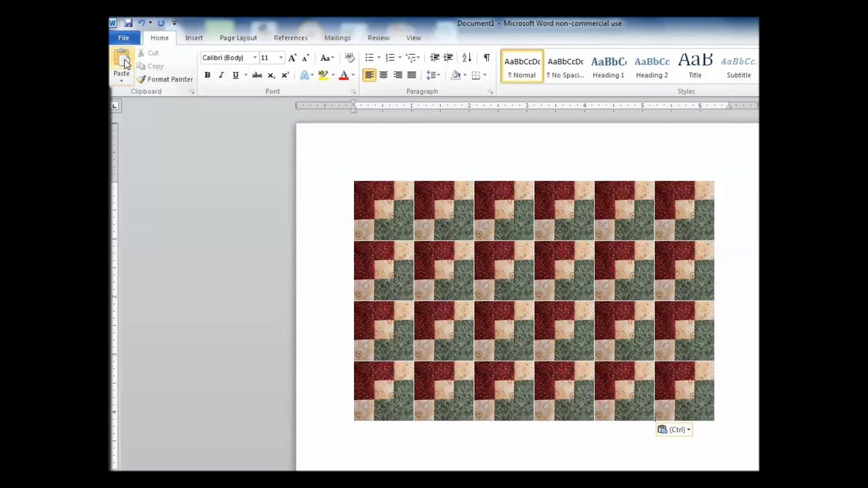Image resolution: width=868 pixels, height=488 pixels.
Task: Toggle Underline formatting
Action: coord(235,75)
